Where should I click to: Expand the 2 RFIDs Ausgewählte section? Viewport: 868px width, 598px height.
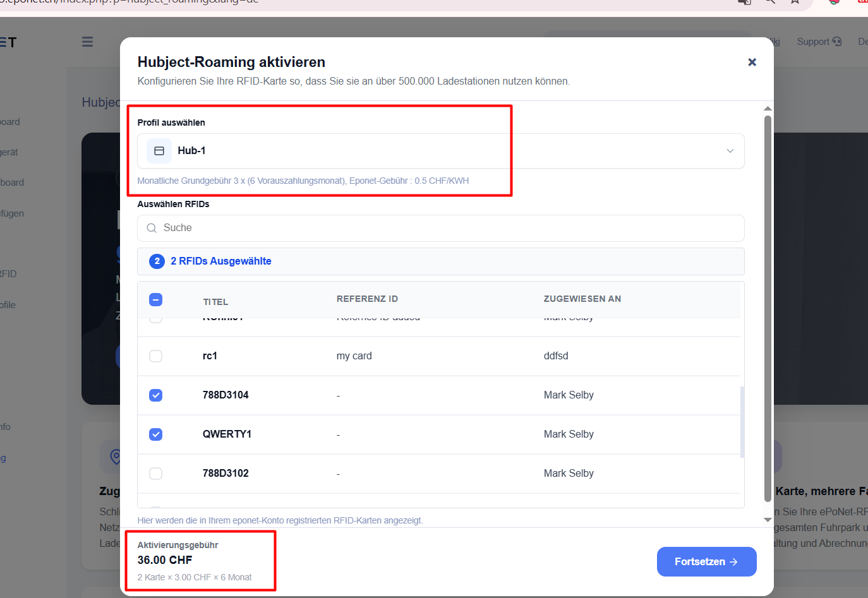click(x=441, y=261)
